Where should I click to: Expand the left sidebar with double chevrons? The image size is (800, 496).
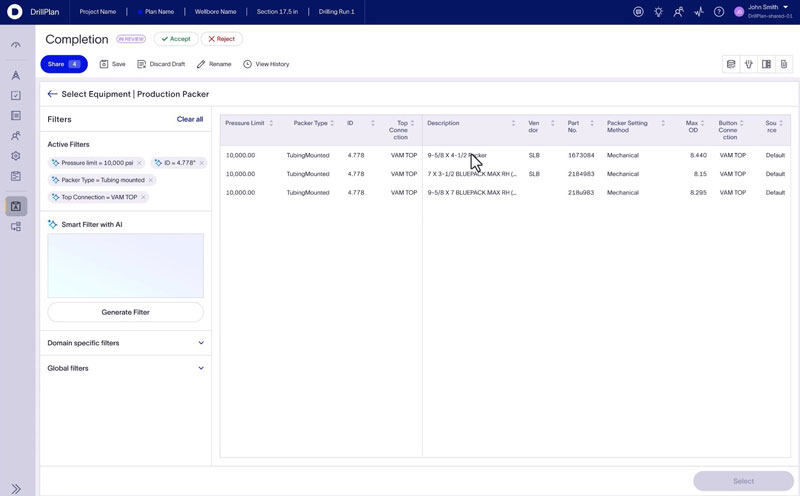tap(16, 488)
